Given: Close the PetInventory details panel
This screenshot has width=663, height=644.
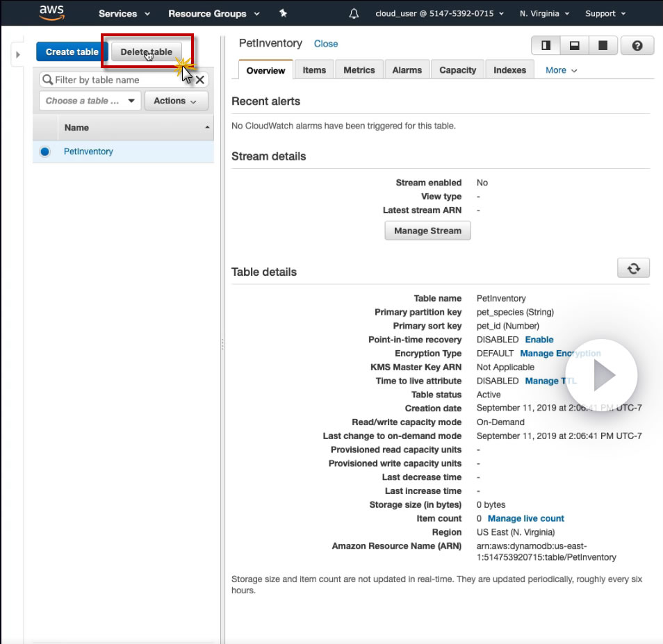Looking at the screenshot, I should click(x=325, y=44).
